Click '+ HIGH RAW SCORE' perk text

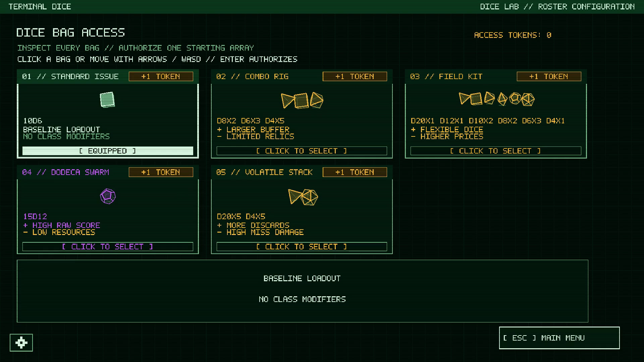click(x=62, y=225)
